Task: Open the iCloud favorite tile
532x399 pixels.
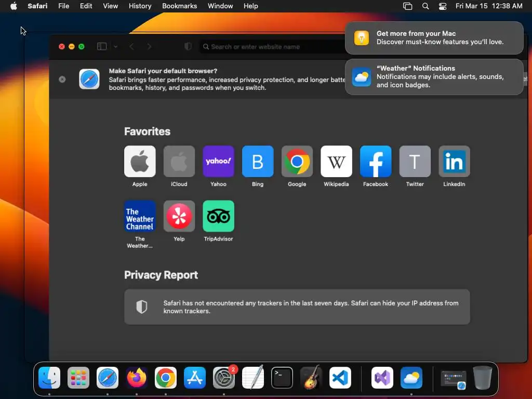Action: 179,161
